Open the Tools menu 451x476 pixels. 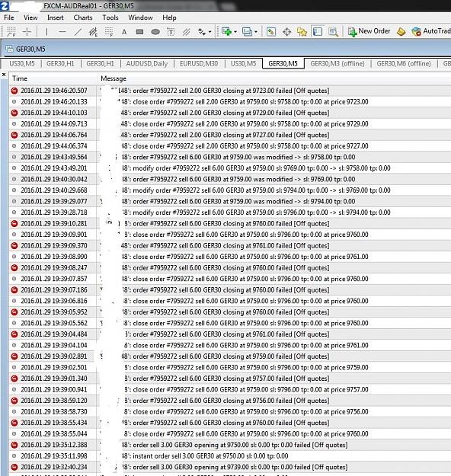[110, 18]
